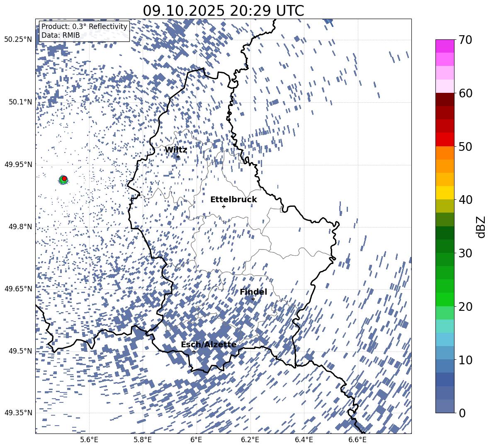Screen dimensions: 491x448
Task: Click the 49.5°N latitude label
Action: (20, 351)
